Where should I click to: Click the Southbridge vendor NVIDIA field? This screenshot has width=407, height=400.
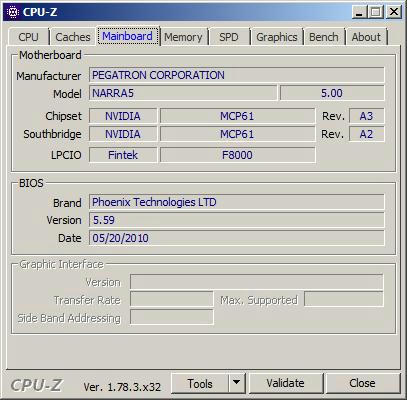point(123,134)
